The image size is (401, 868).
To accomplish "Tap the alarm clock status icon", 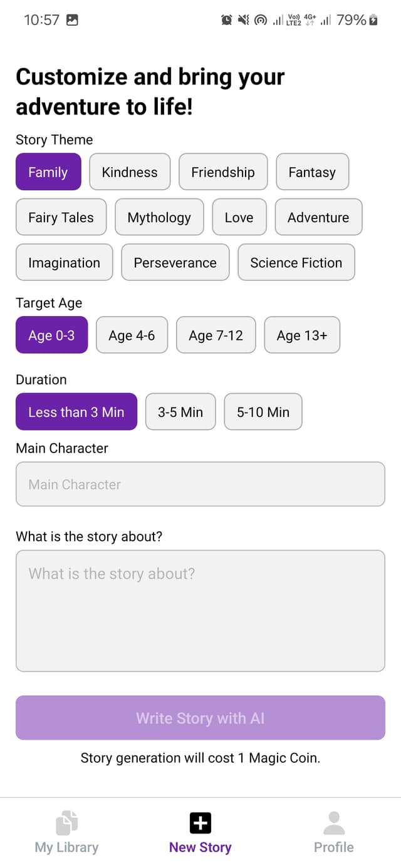I will click(x=226, y=19).
